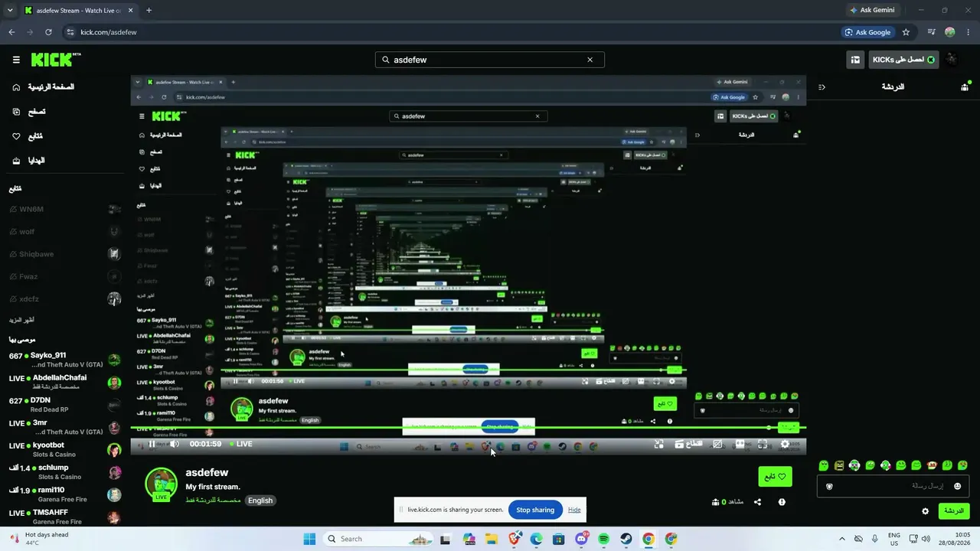This screenshot has width=980, height=551.
Task: Open the Kick user profile avatar
Action: pos(952,60)
